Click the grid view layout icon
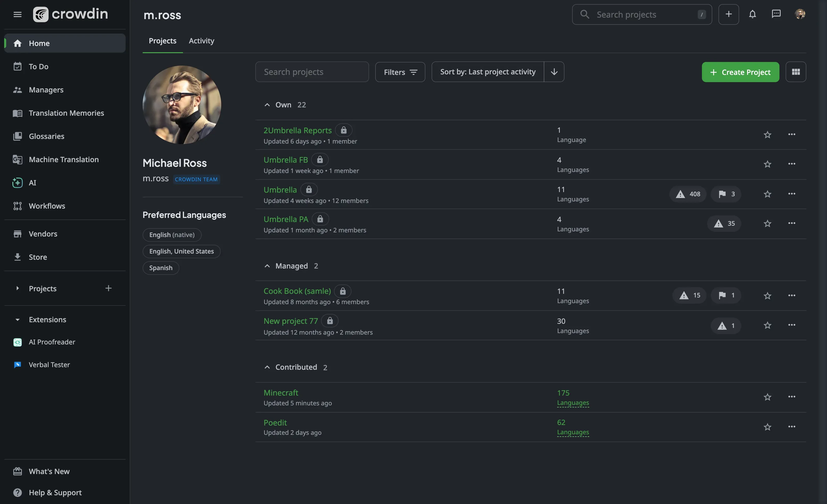 click(x=796, y=72)
